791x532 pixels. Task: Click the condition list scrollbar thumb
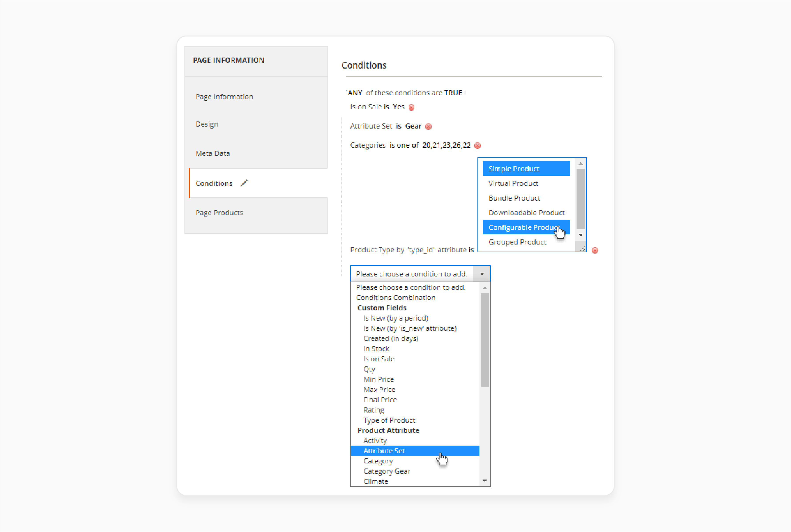pyautogui.click(x=485, y=340)
